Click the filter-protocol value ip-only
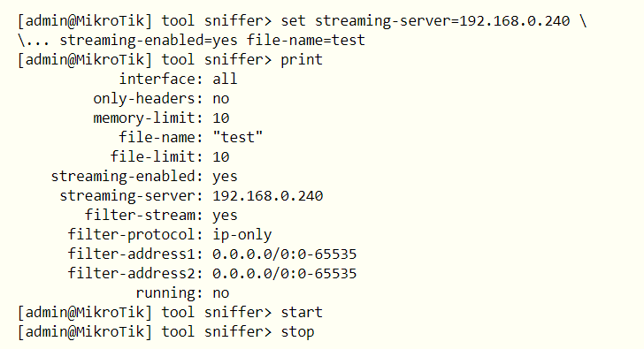This screenshot has height=349, width=644. click(x=241, y=235)
